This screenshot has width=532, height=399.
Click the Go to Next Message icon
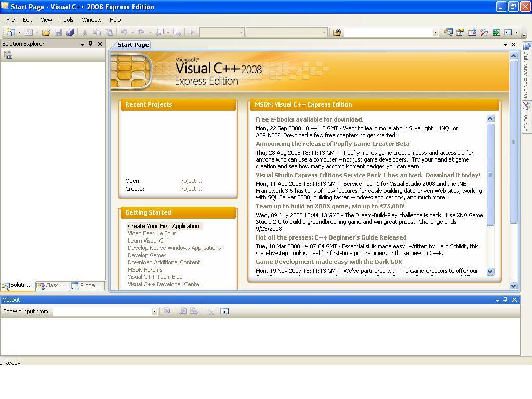point(194,311)
